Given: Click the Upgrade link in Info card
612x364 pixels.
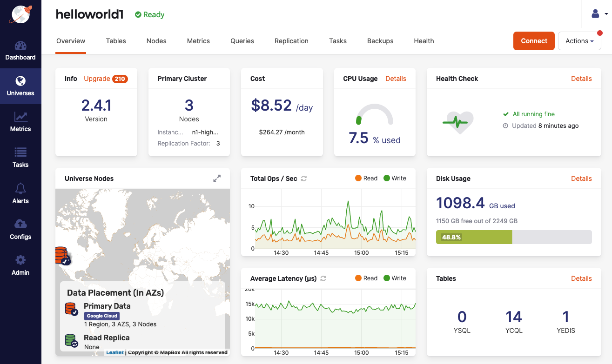Looking at the screenshot, I should 97,79.
